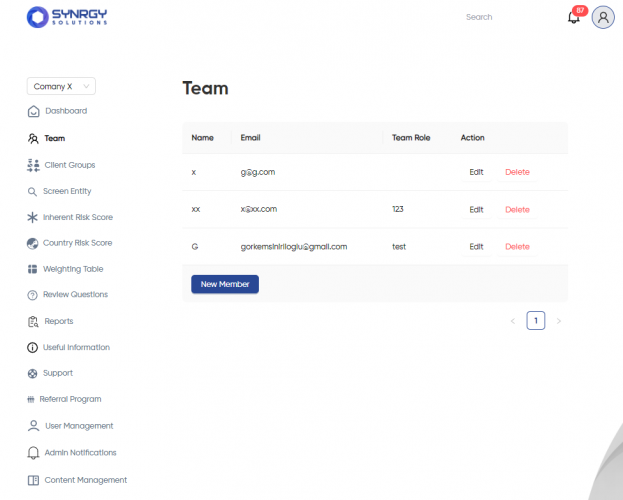Image resolution: width=623 pixels, height=500 pixels.
Task: Open User Management
Action: (x=79, y=426)
